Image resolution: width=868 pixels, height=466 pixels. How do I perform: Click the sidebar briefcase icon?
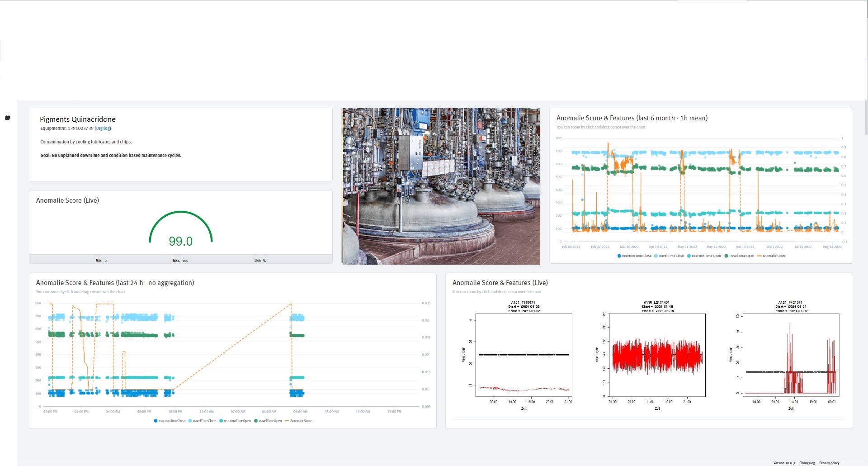[x=7, y=118]
